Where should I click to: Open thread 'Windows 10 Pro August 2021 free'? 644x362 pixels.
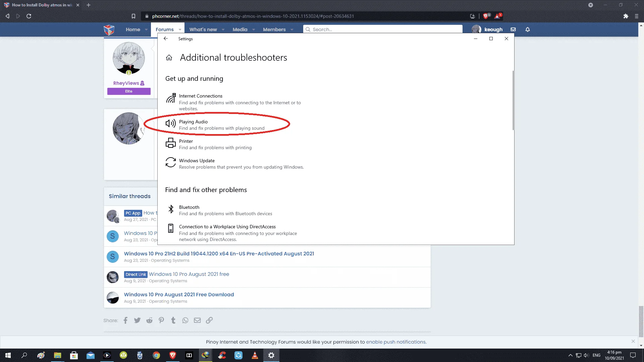(189, 274)
